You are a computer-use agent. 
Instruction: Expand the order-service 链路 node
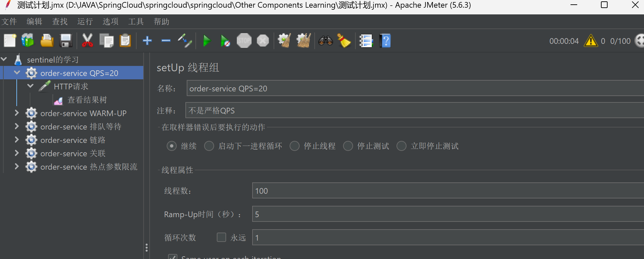17,140
